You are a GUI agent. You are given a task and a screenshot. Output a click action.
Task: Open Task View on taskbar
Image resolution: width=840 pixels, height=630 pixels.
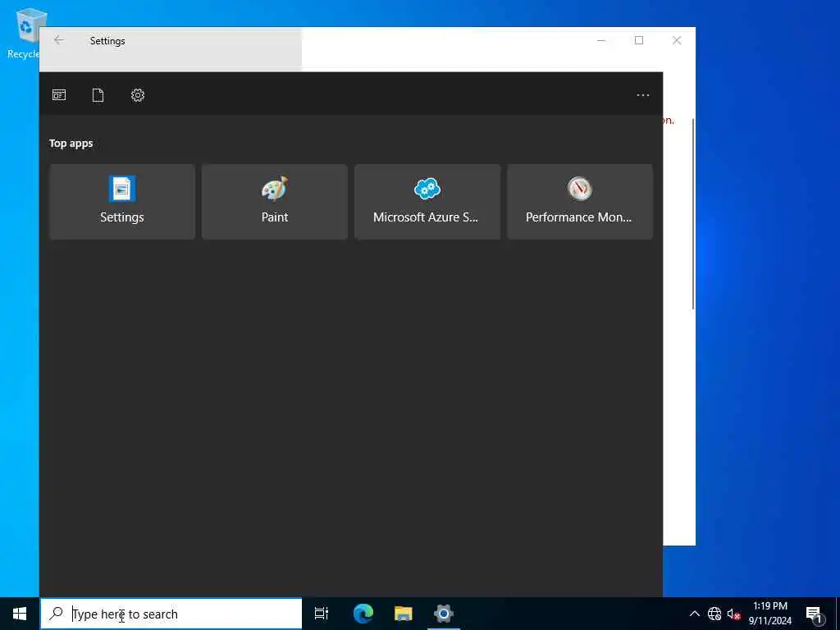click(322, 614)
